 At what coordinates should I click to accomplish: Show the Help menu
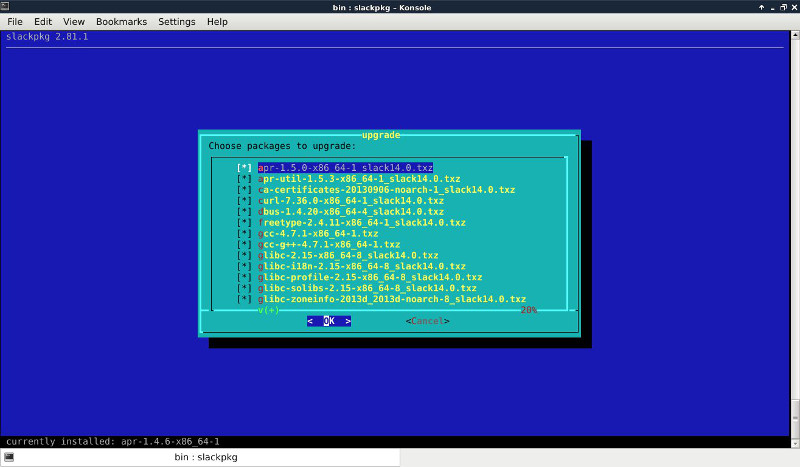pos(217,21)
